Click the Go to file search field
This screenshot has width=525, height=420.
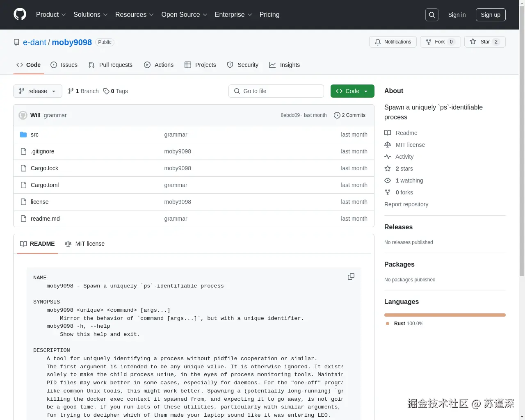tap(276, 91)
